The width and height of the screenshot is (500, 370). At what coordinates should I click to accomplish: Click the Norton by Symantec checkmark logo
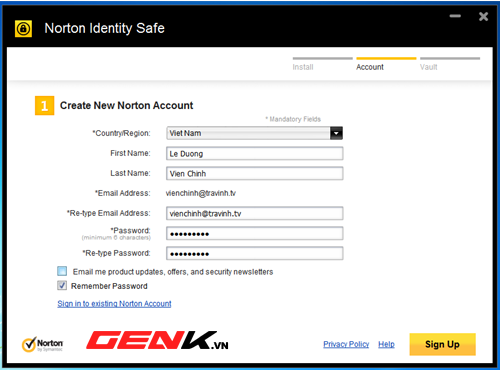pos(42,344)
